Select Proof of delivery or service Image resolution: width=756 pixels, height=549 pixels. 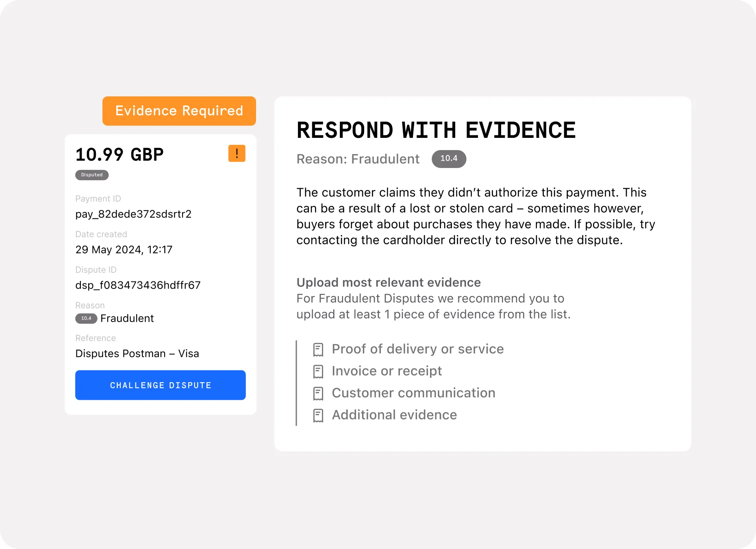[x=408, y=349]
